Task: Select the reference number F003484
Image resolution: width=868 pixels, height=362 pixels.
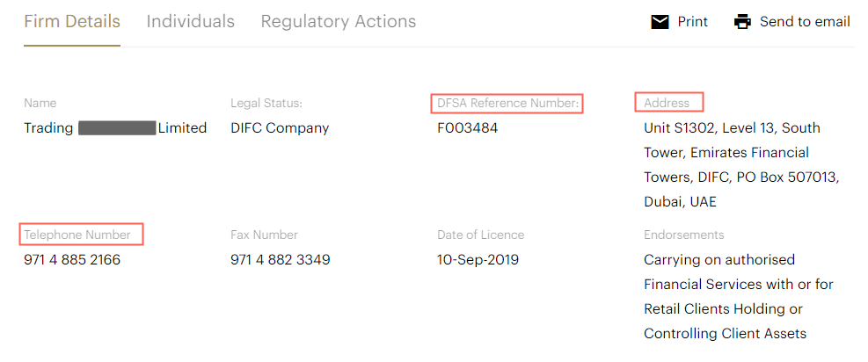Action: coord(468,128)
